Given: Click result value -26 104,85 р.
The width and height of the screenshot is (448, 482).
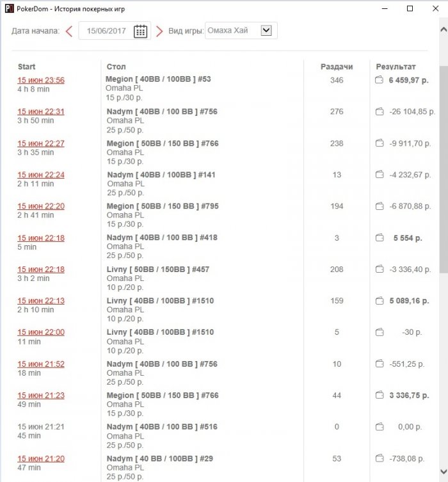Looking at the screenshot, I should [x=412, y=111].
